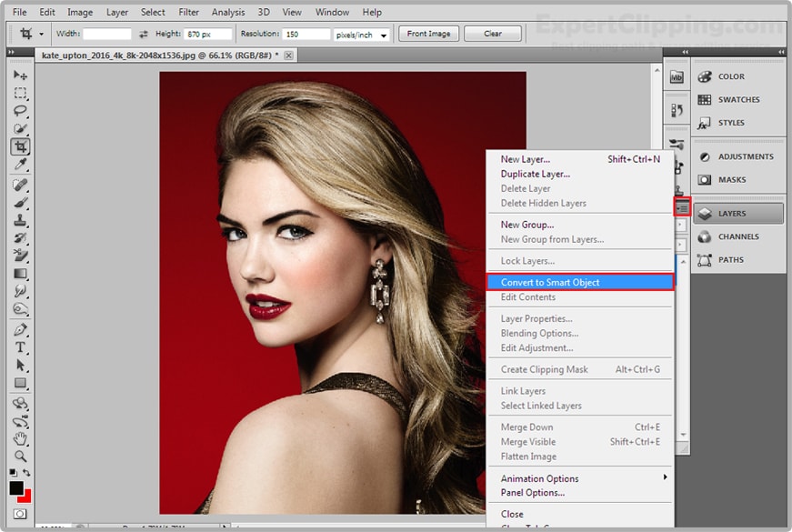Activate the Horizontal Type tool
This screenshot has width=792, height=532.
coord(20,347)
